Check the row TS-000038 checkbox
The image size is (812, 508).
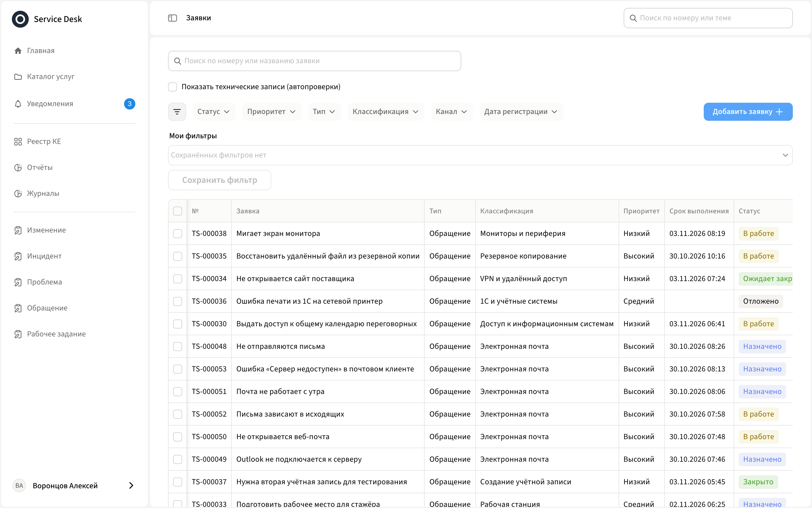(178, 233)
